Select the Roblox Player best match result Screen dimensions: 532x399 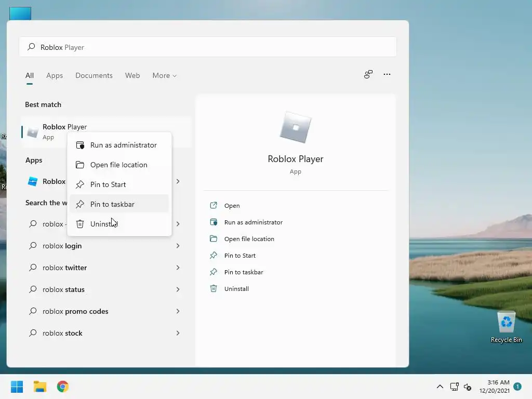click(x=106, y=131)
